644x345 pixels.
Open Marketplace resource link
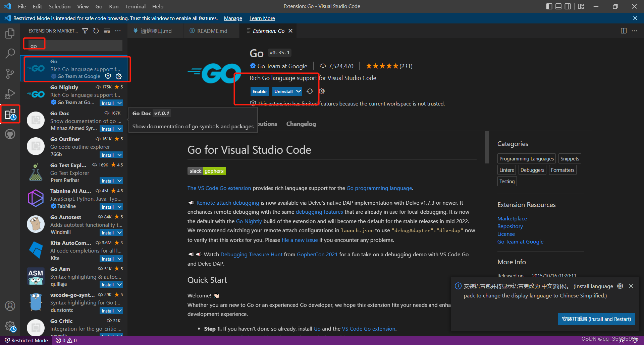pos(512,218)
